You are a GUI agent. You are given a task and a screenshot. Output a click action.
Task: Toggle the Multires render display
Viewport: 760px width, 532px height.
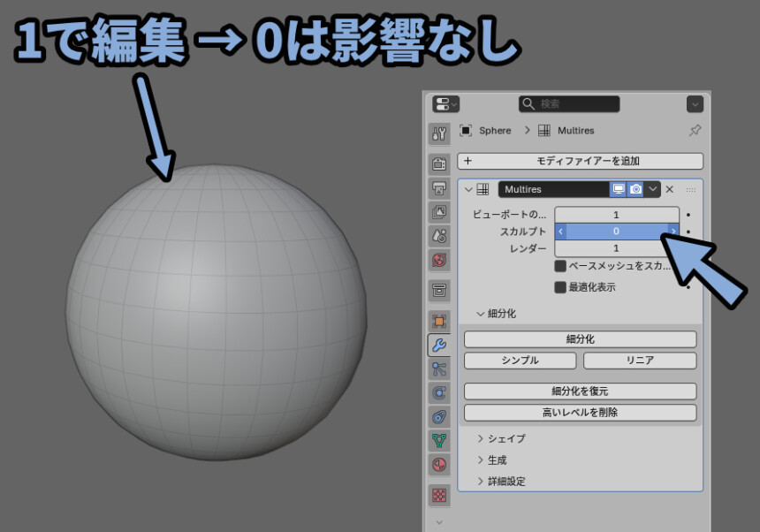point(635,189)
